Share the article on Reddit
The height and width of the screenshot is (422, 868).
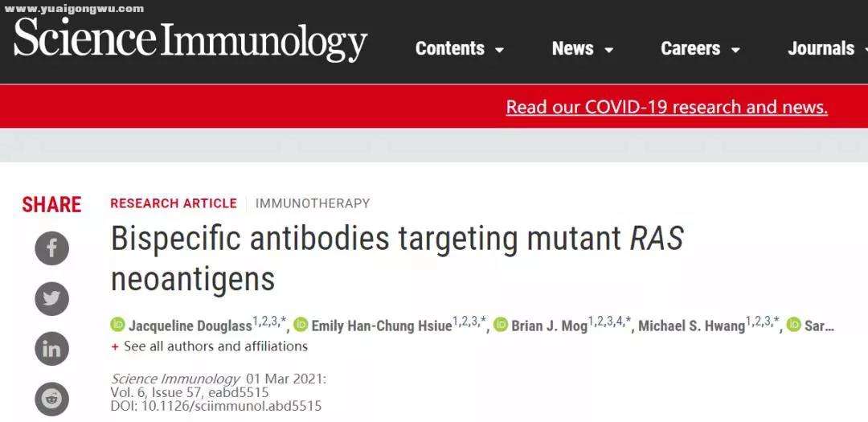[x=52, y=399]
